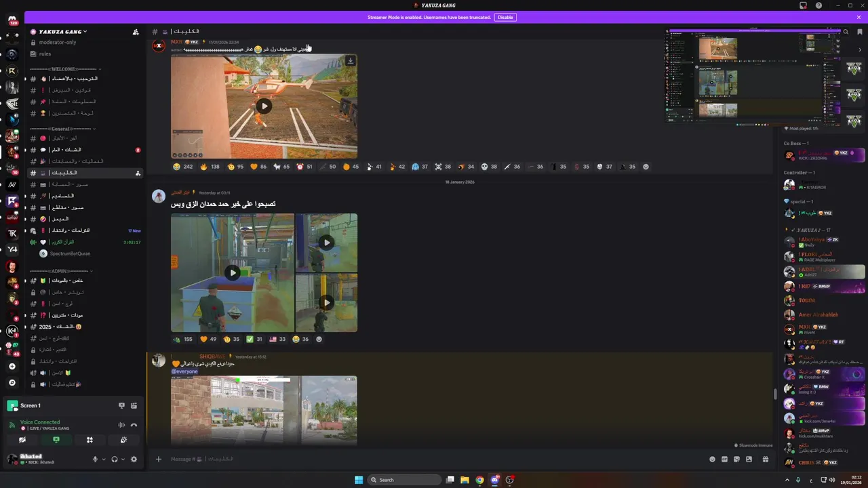868x488 pixels.
Task: Click the stop streaming icon beside Screen 1
Action: tap(121, 405)
